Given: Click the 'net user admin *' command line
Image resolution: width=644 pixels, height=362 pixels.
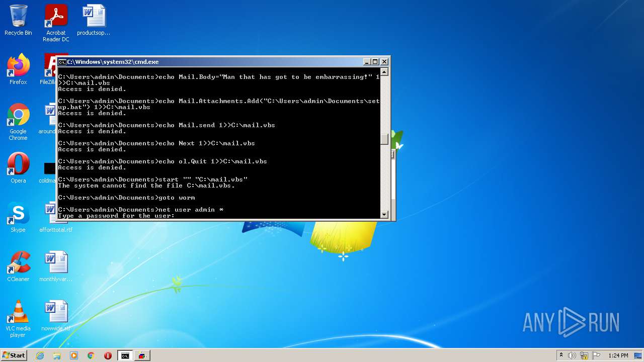Looking at the screenshot, I should coord(140,210).
